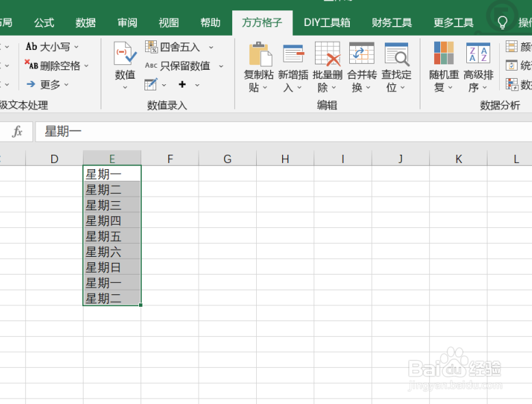Select column H header

[x=285, y=158]
